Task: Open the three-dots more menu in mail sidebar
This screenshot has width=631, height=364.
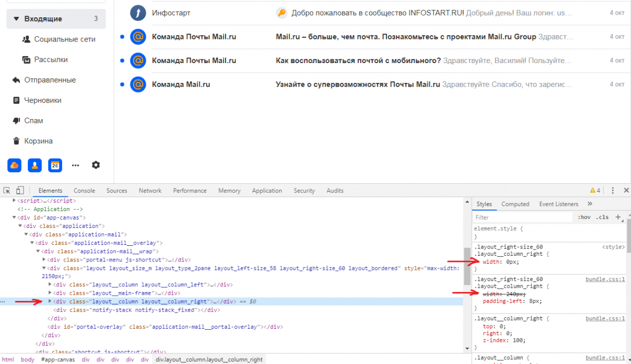Action: click(x=76, y=165)
